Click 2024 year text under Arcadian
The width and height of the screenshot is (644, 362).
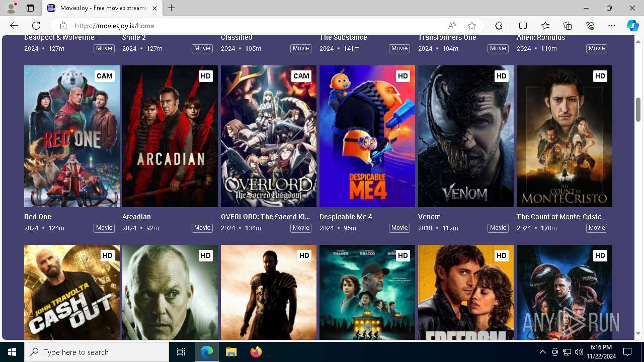[x=129, y=228]
